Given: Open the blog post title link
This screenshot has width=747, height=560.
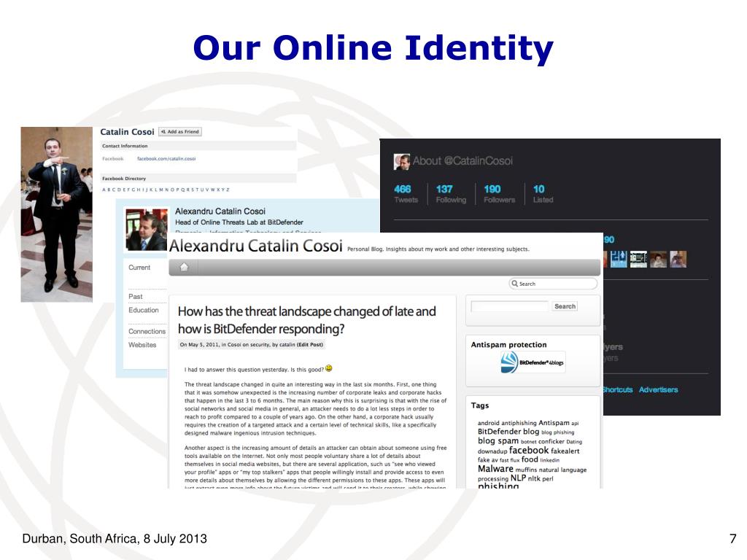Looking at the screenshot, I should [x=307, y=320].
